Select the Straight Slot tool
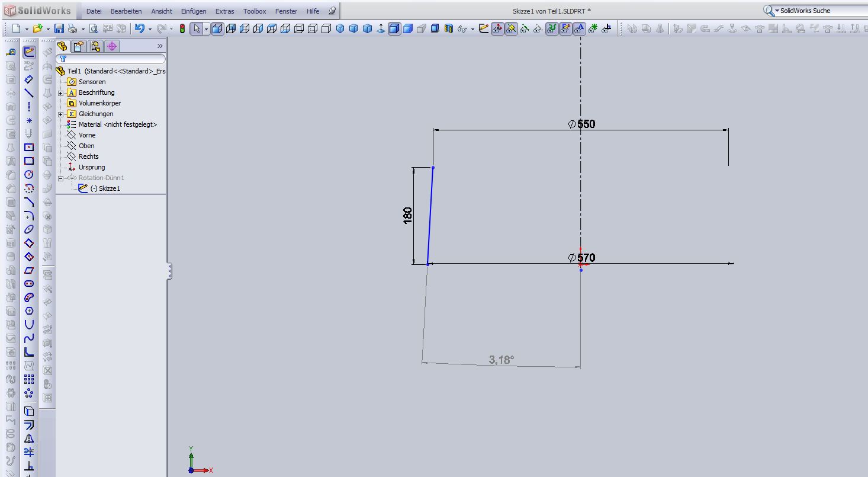The width and height of the screenshot is (868, 477). [29, 284]
